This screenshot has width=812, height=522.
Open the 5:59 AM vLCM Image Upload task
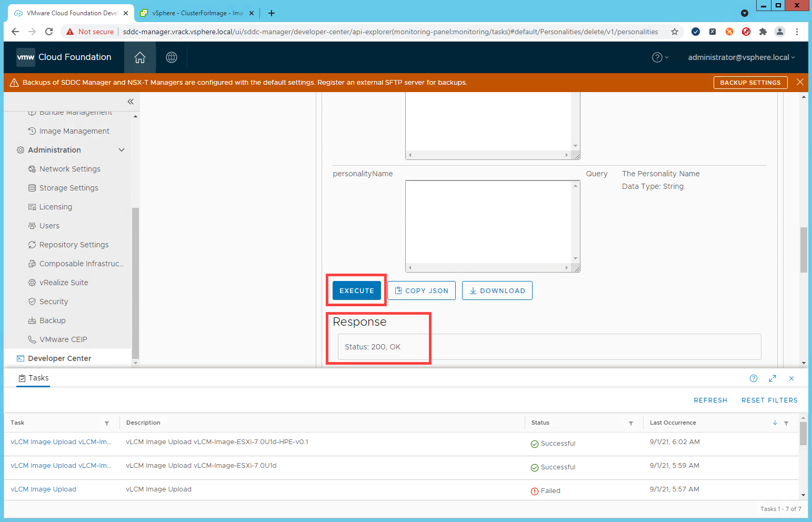tap(61, 466)
